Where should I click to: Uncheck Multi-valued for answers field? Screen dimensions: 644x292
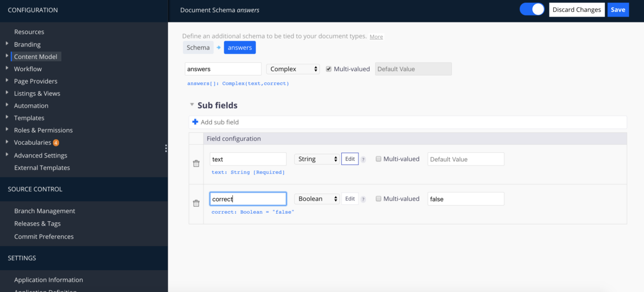click(329, 69)
